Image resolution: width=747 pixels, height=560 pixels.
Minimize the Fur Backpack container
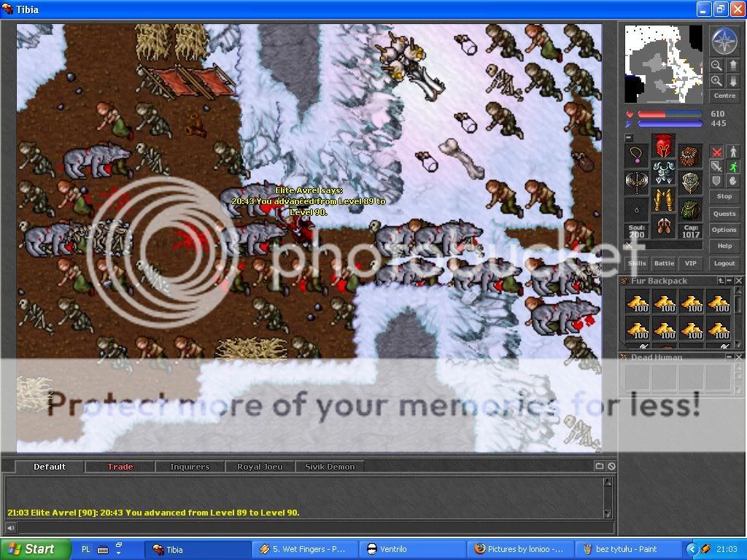tap(729, 281)
